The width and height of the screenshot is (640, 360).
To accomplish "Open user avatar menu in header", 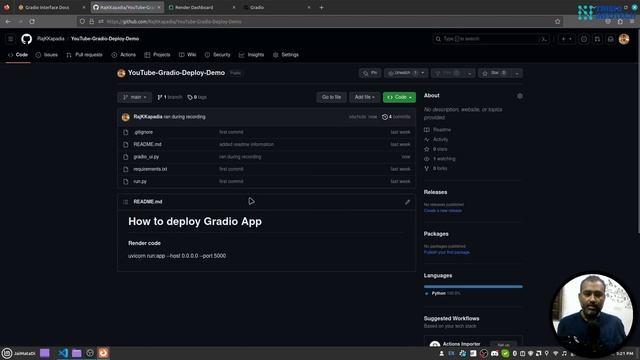I will pos(624,39).
